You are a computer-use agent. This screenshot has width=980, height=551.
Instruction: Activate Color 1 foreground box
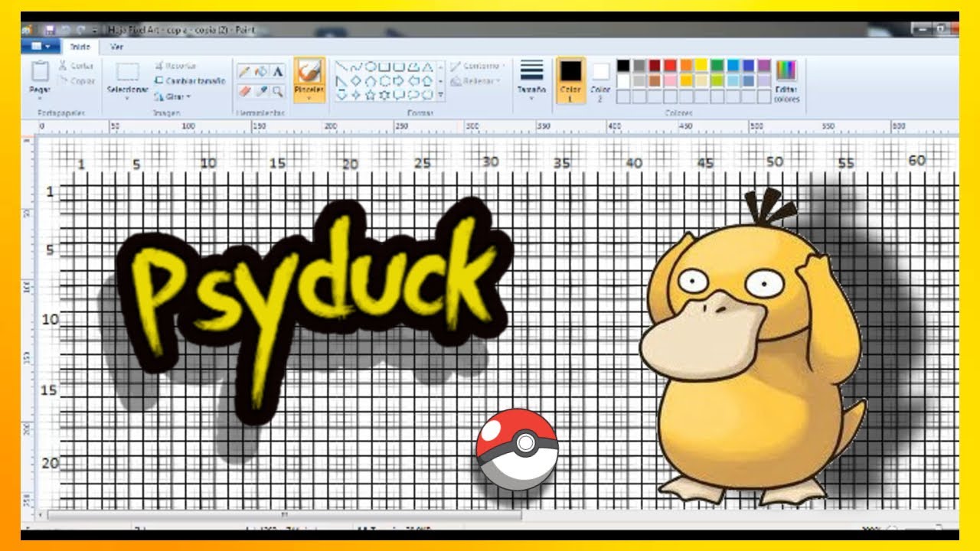click(x=571, y=80)
